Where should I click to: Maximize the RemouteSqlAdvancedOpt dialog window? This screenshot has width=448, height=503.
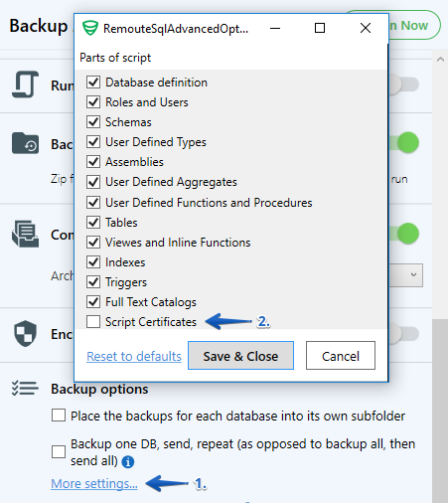coord(320,28)
